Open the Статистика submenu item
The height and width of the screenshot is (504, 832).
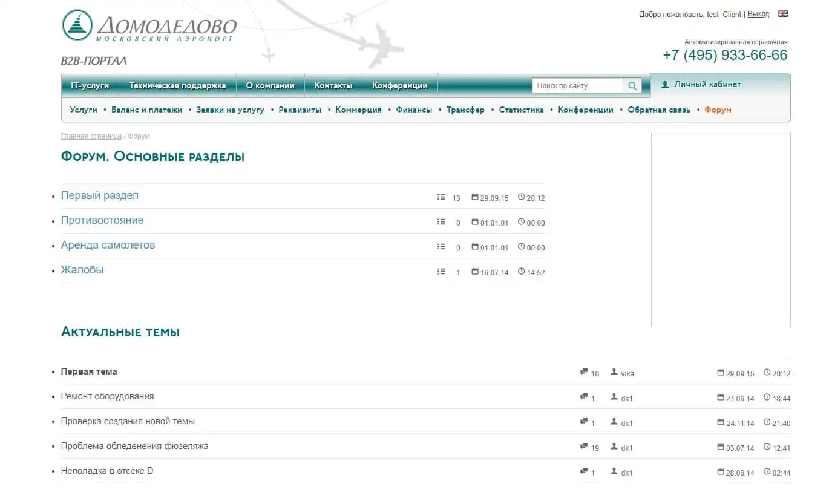(x=521, y=110)
